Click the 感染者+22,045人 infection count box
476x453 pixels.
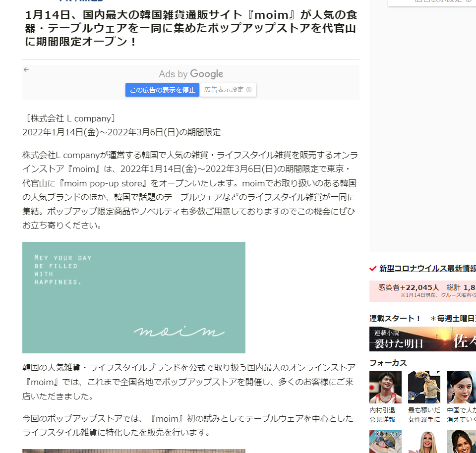[422, 291]
